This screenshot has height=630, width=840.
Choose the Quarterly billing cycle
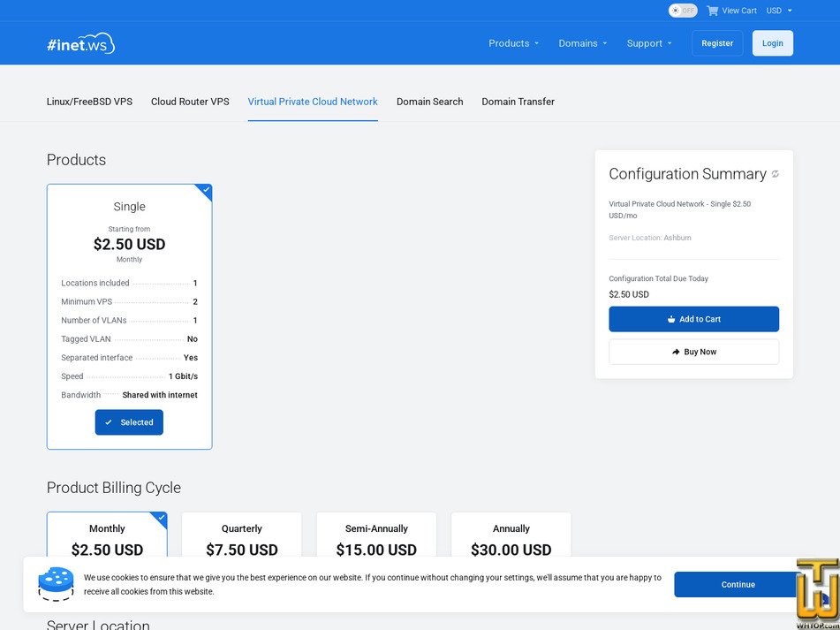(x=242, y=535)
